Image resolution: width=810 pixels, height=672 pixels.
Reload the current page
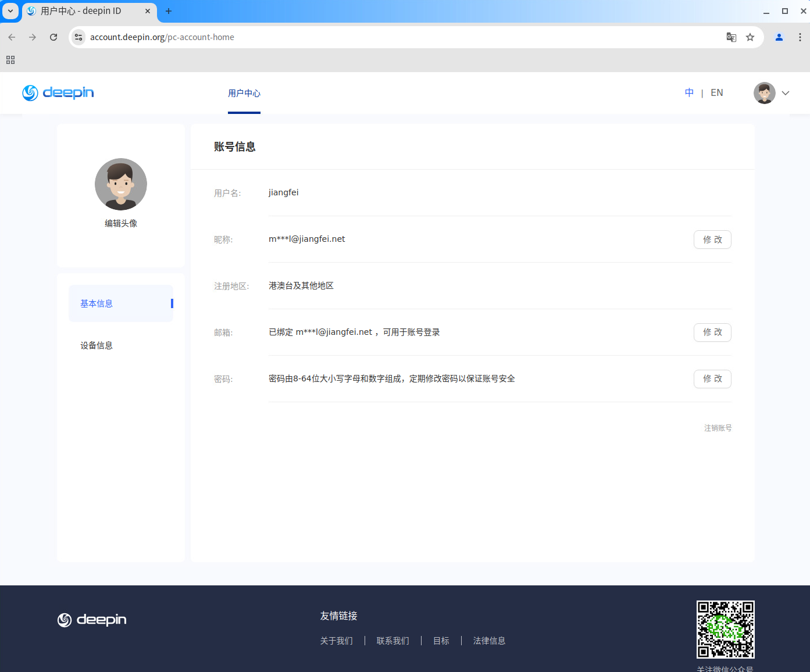pos(53,37)
